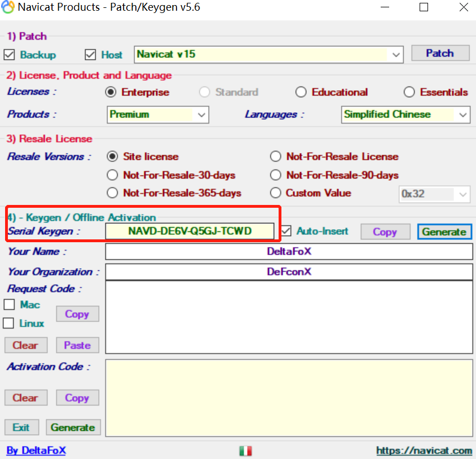Toggle the Host checkbox
476x459 pixels.
click(90, 55)
